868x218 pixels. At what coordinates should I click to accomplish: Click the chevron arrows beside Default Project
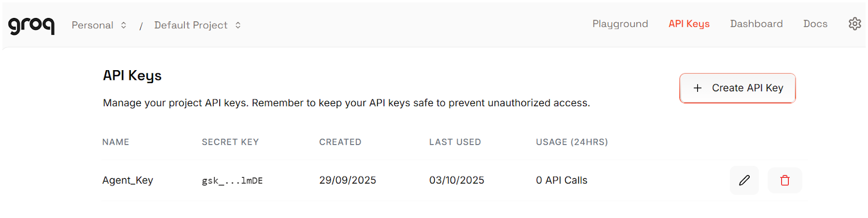coord(238,25)
